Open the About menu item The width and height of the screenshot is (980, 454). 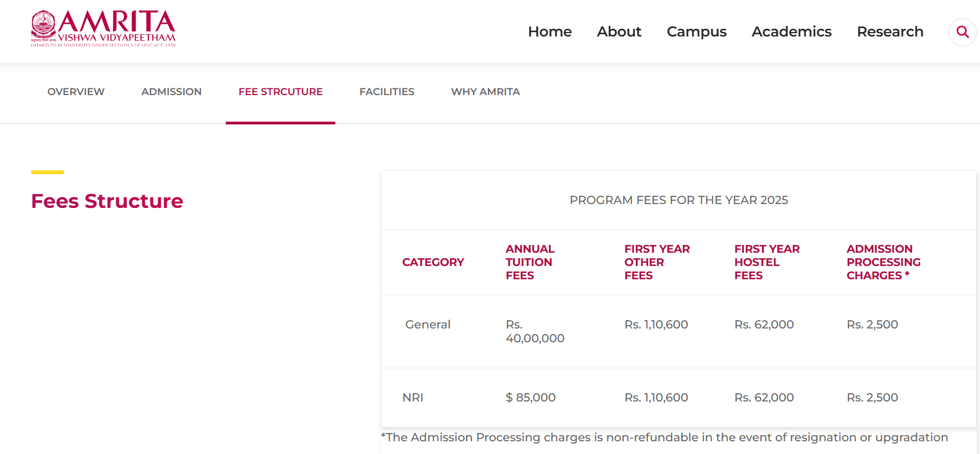619,32
